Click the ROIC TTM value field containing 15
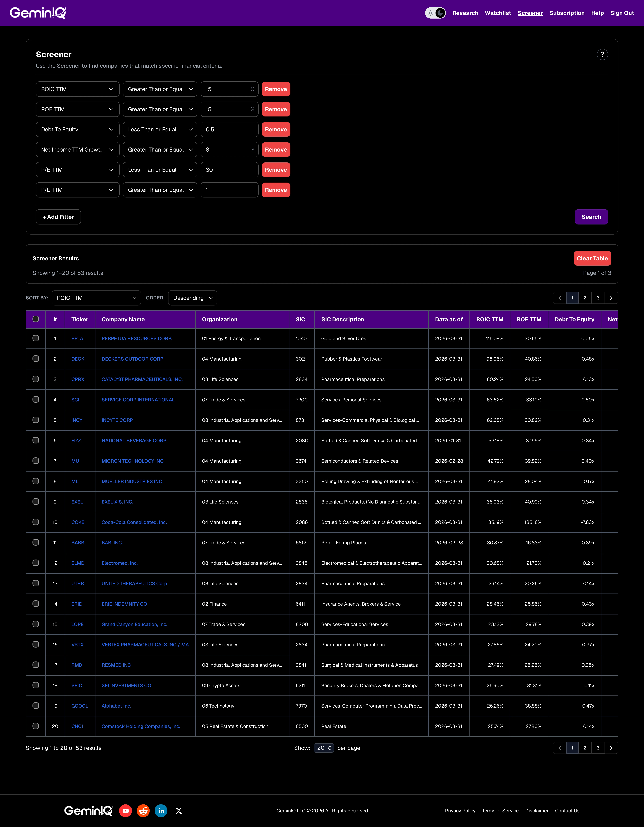This screenshot has width=644, height=827. coord(229,89)
